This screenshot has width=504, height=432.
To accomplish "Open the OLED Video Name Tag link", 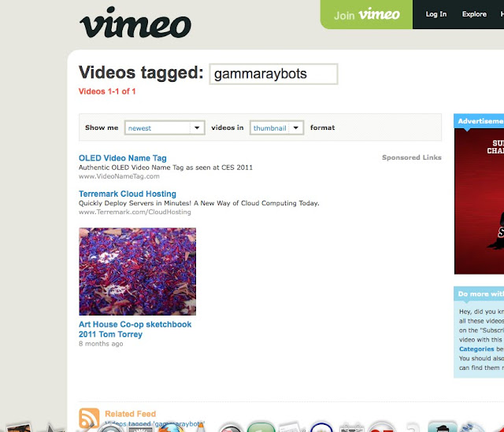I will (x=123, y=158).
